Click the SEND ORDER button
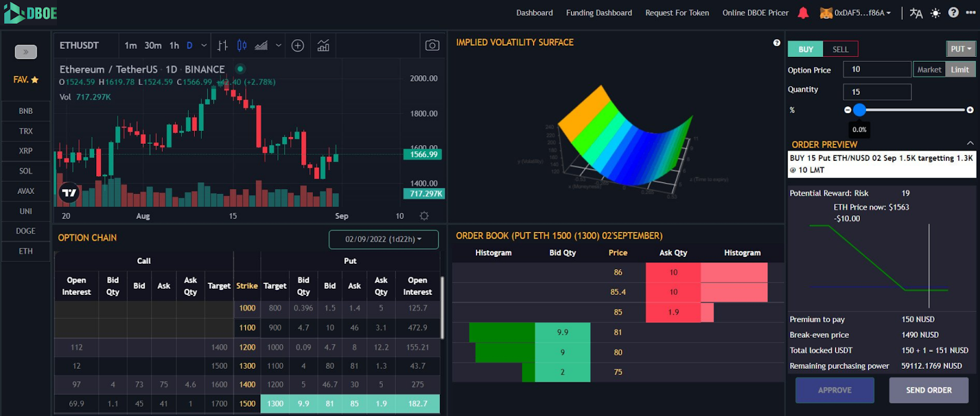This screenshot has height=416, width=980. [929, 390]
